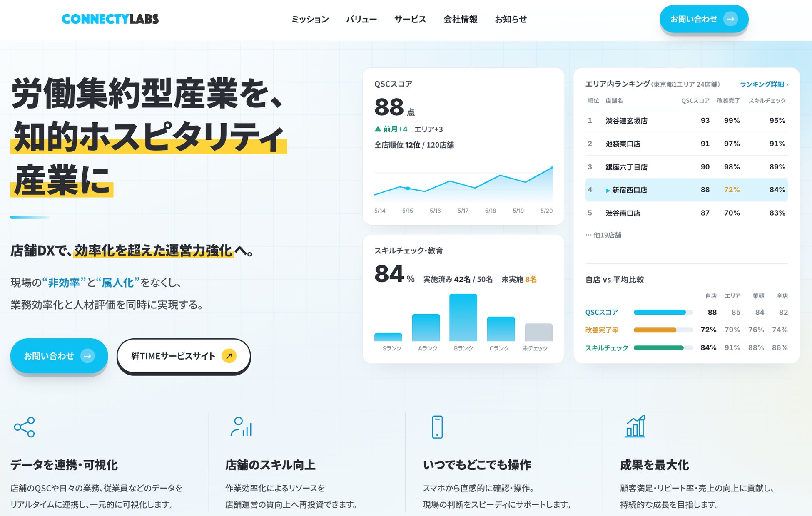
Task: Click the Aランク bar in skill chart
Action: [426, 327]
